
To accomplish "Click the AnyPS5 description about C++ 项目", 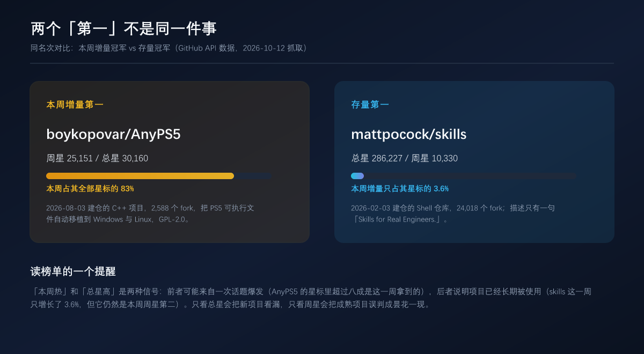I will (150, 213).
